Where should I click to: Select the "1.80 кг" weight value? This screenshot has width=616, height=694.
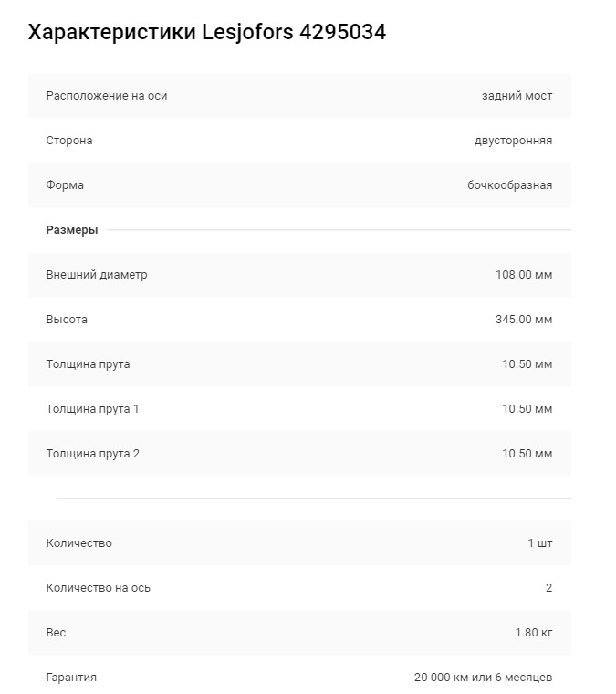(x=533, y=633)
